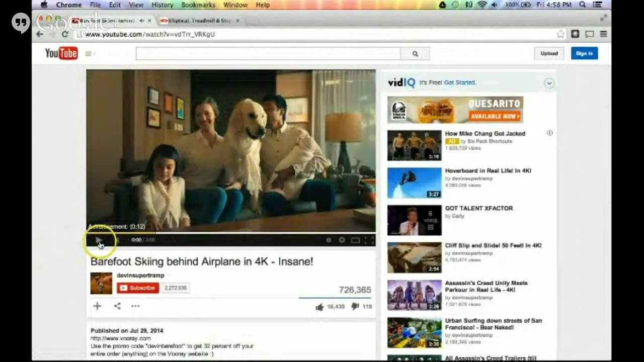This screenshot has height=362, width=644.
Task: Open Spotlight search
Action: point(583,5)
